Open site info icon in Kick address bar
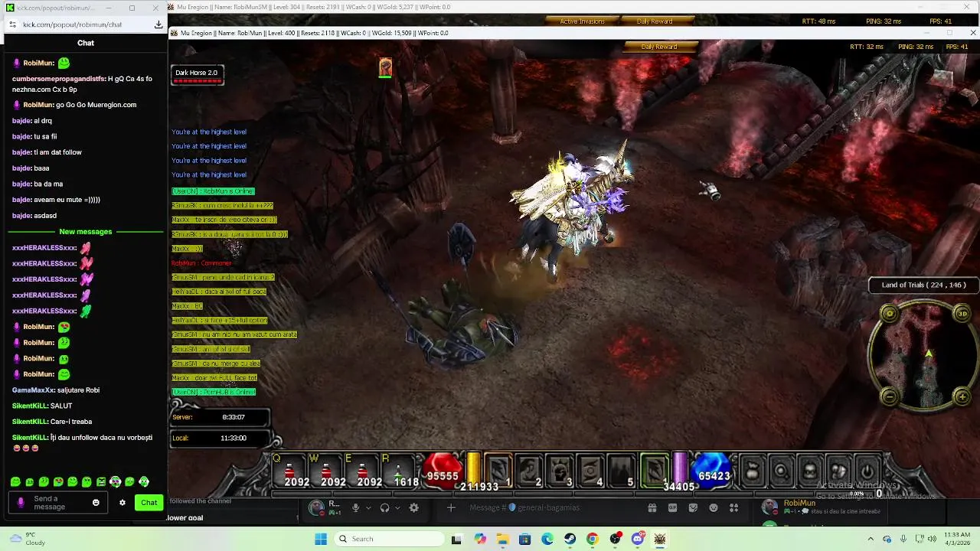 [x=12, y=24]
